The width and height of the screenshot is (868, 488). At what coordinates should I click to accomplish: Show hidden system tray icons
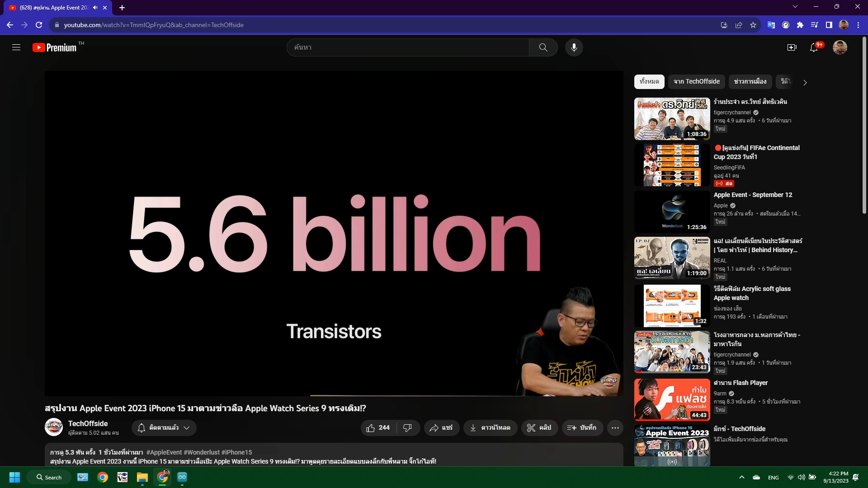tap(741, 477)
